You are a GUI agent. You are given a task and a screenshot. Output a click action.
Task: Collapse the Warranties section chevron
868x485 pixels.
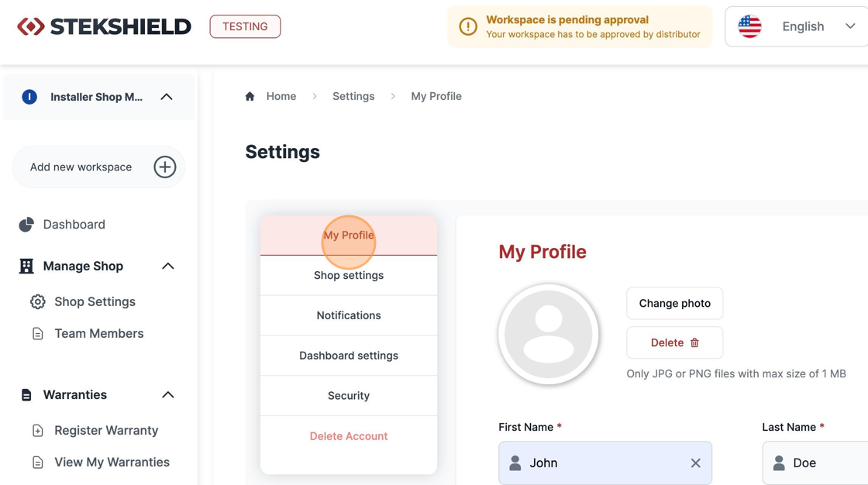click(167, 395)
